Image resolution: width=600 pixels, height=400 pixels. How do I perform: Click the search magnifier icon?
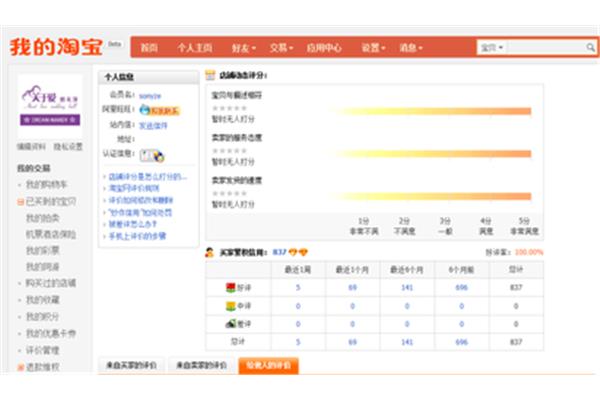(x=590, y=47)
